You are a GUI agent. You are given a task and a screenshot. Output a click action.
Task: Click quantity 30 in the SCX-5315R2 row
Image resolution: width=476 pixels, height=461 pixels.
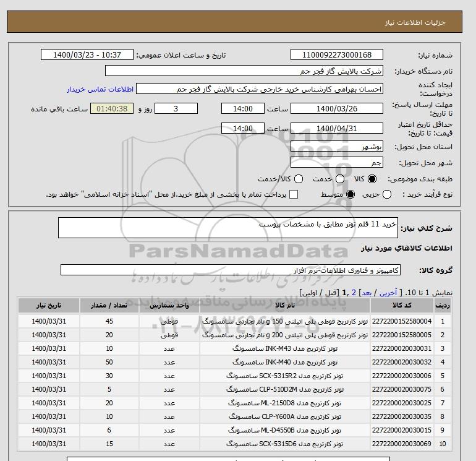(109, 376)
